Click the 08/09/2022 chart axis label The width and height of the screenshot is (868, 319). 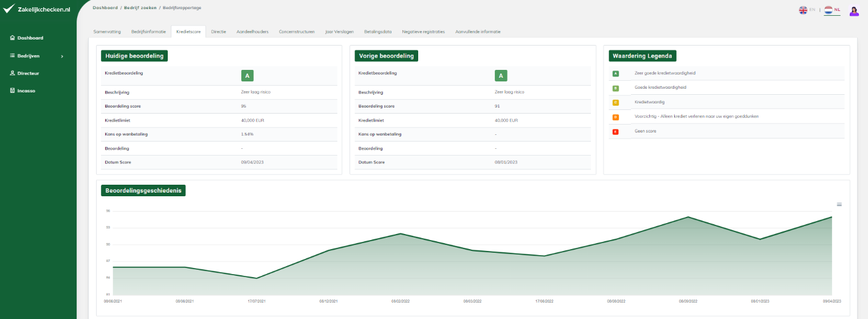click(x=688, y=301)
